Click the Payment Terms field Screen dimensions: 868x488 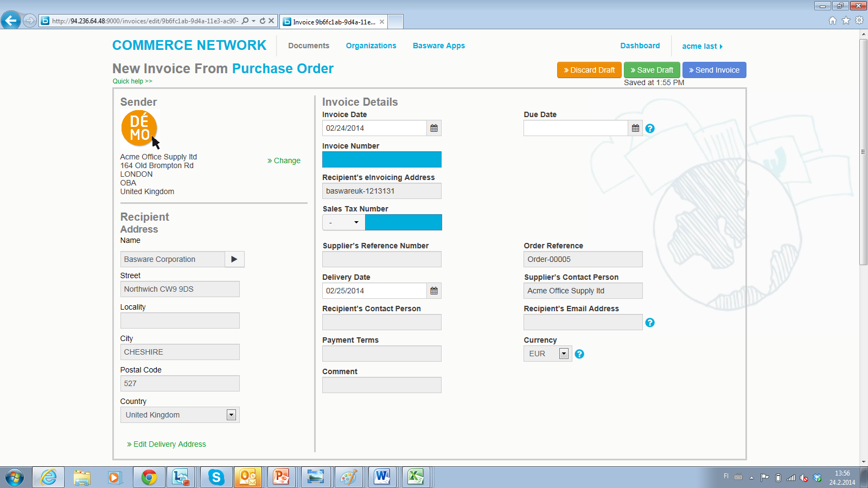pyautogui.click(x=382, y=354)
